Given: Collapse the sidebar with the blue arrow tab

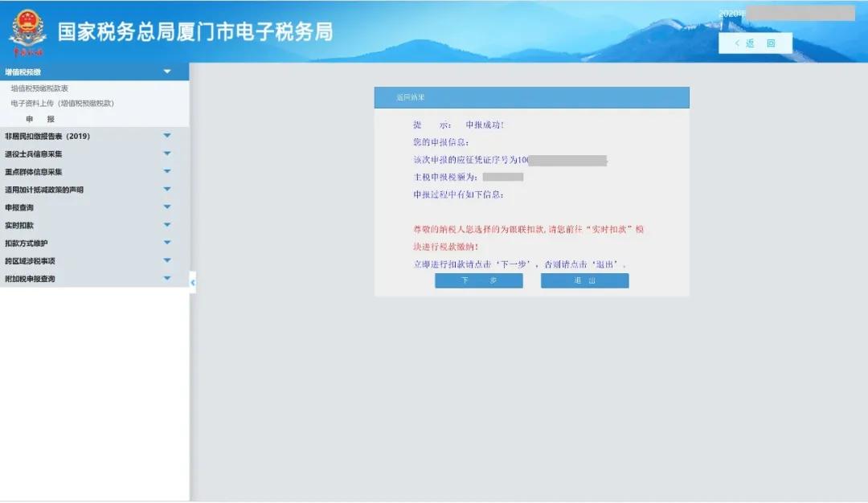Looking at the screenshot, I should pyautogui.click(x=191, y=283).
